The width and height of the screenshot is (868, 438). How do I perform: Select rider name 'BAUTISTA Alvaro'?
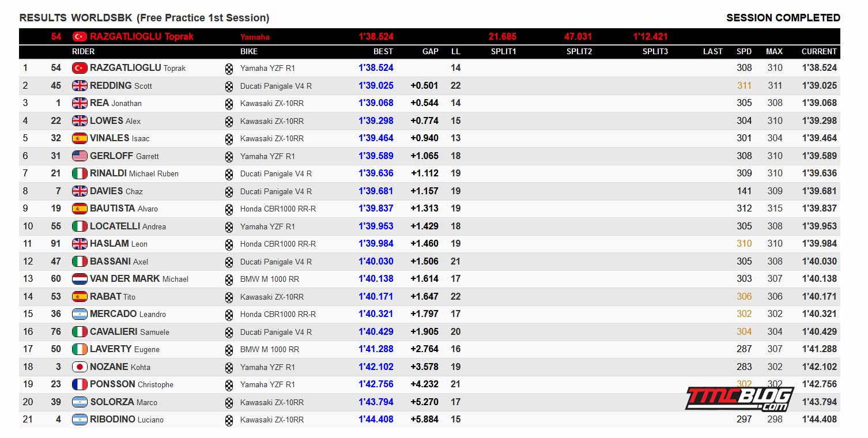[124, 209]
